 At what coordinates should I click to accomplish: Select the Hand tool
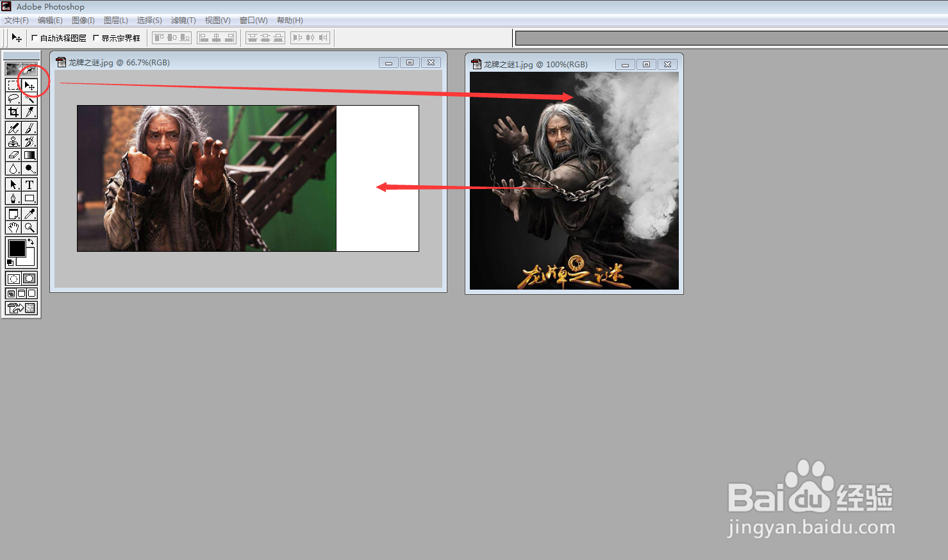(13, 227)
